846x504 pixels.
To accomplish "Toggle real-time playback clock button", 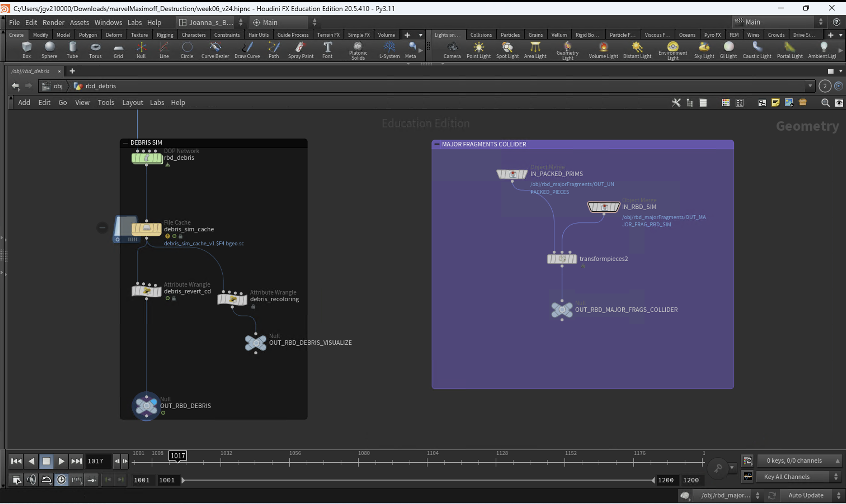I will [62, 480].
